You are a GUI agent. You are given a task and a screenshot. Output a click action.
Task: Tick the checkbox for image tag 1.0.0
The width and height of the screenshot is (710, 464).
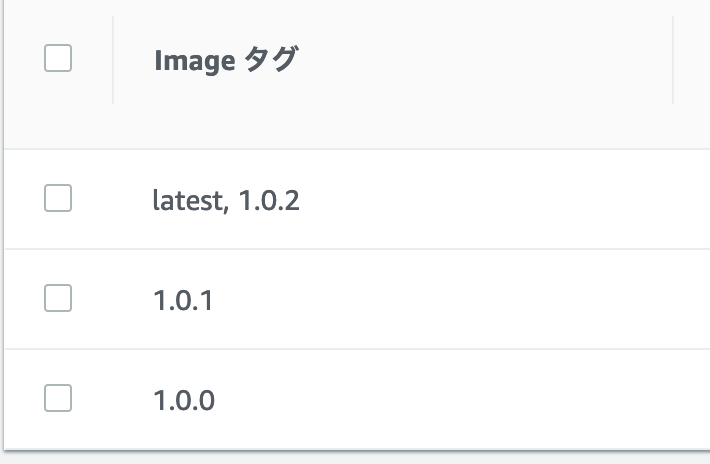58,398
